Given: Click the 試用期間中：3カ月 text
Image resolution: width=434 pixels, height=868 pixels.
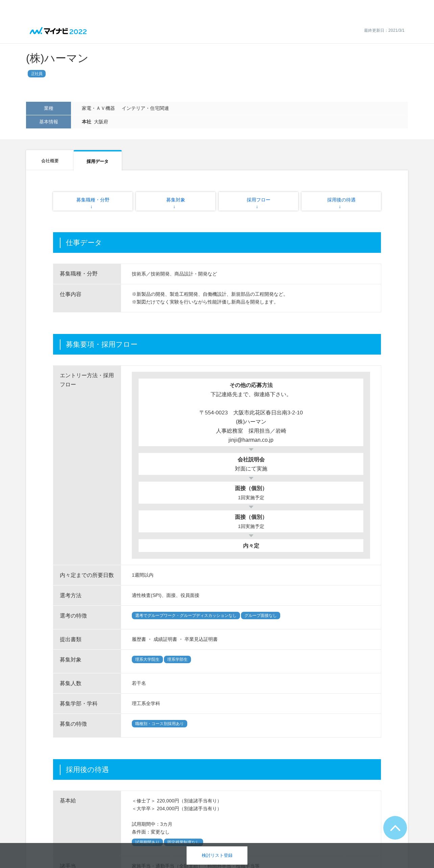Looking at the screenshot, I should coord(152,824).
